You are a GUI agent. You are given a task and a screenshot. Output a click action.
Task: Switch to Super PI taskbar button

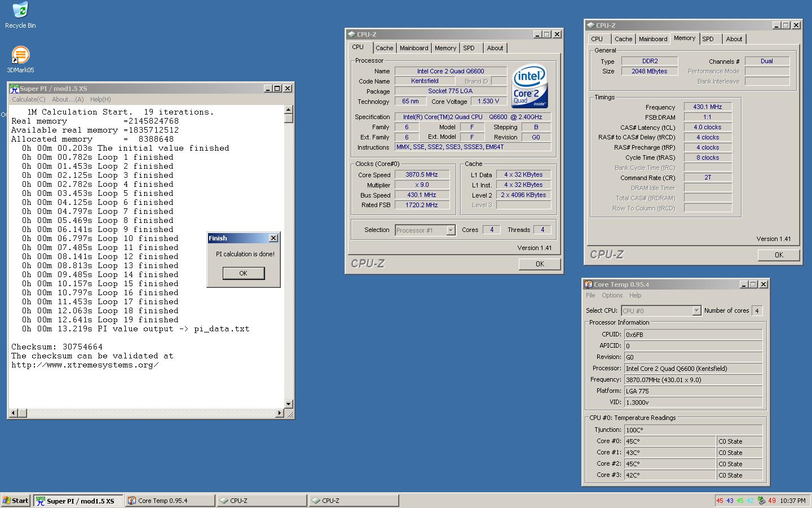(x=78, y=501)
